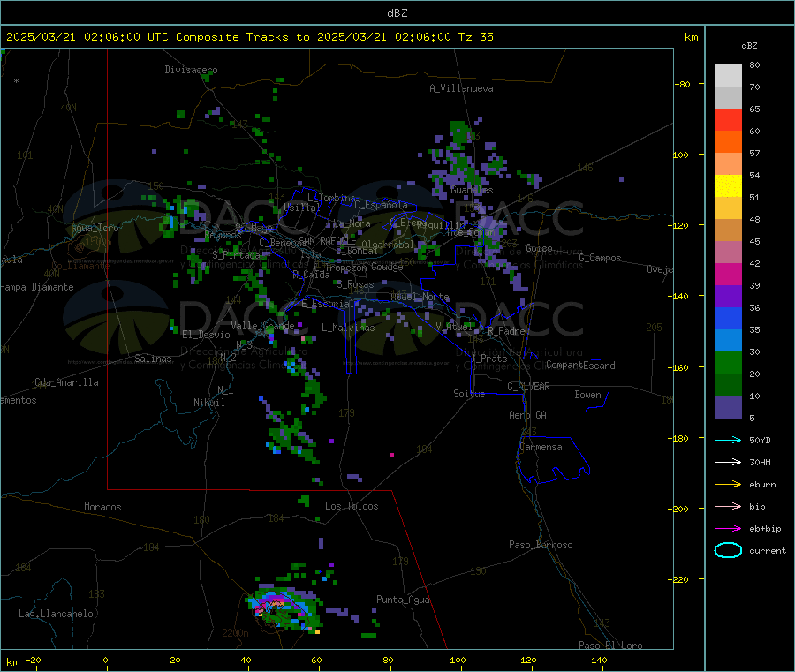The height and width of the screenshot is (672, 795).
Task: Click the E_Algarrobal map label
Action: coord(382,245)
